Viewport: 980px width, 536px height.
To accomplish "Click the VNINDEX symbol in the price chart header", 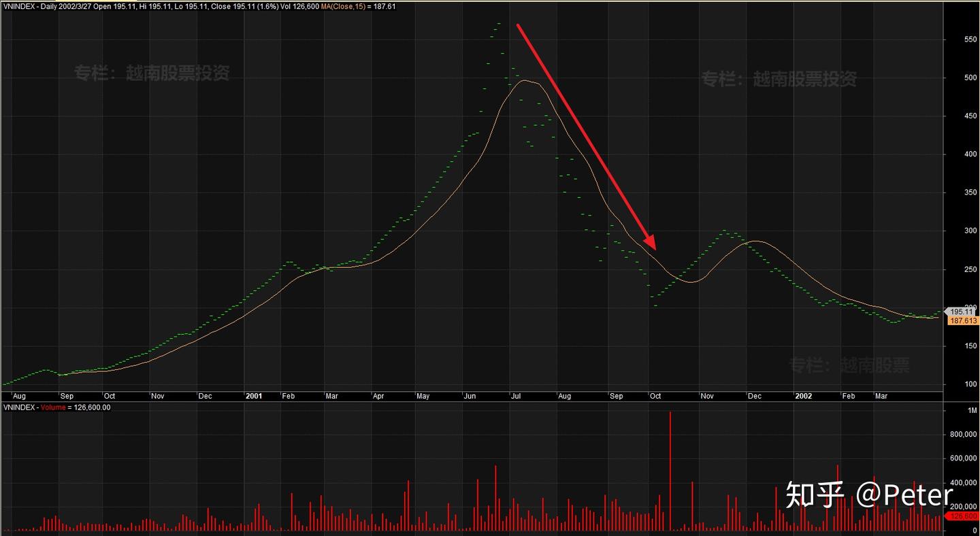I will 19,6.
